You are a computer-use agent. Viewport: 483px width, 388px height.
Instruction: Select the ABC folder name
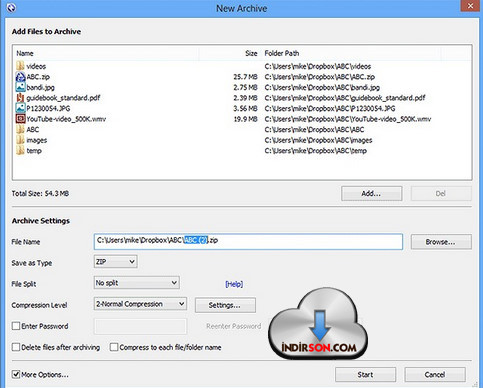(x=33, y=129)
